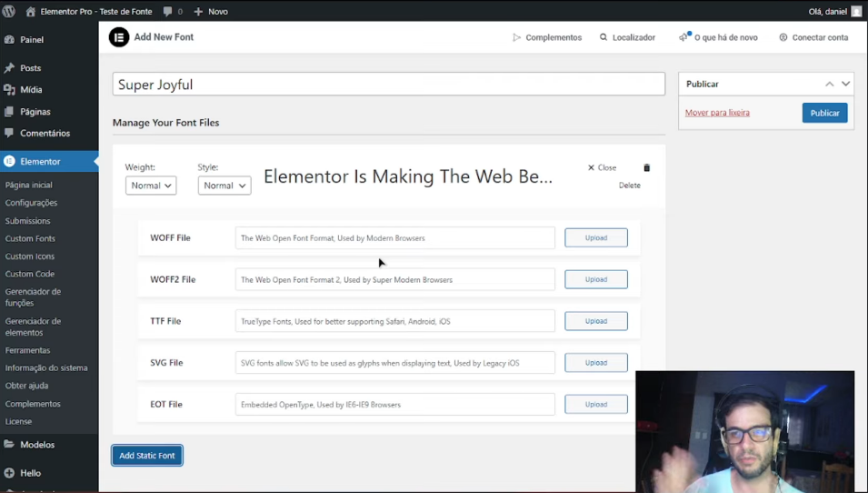Viewport: 868px width, 493px height.
Task: Click the Elementor logo in header
Action: pos(119,37)
